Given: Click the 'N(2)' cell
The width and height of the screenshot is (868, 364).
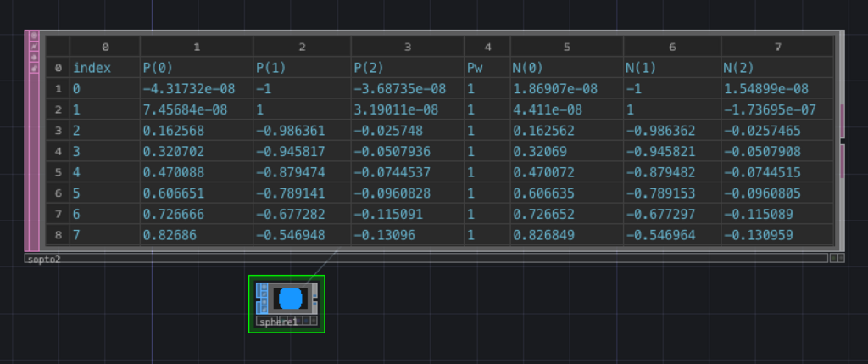Looking at the screenshot, I should (777, 68).
